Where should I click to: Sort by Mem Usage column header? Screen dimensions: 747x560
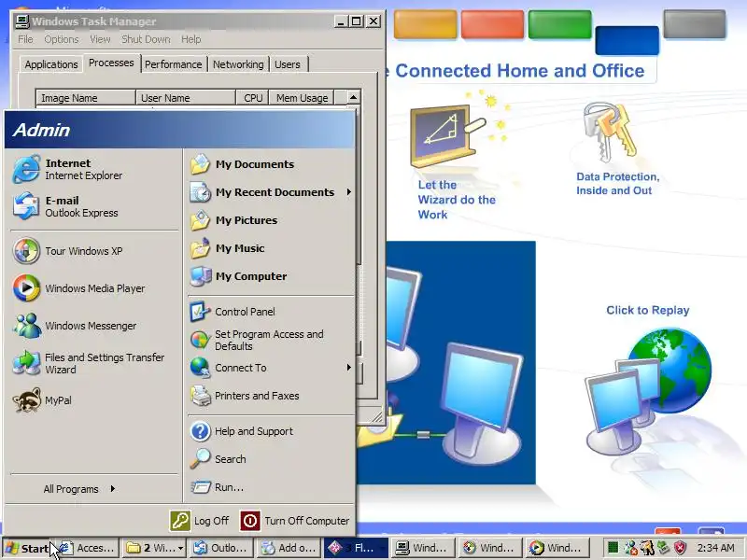point(302,98)
